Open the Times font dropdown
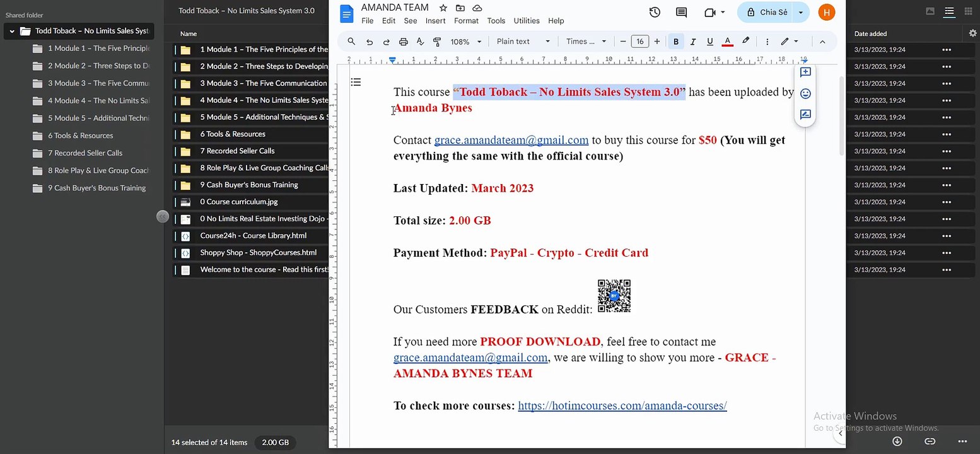 coord(586,42)
